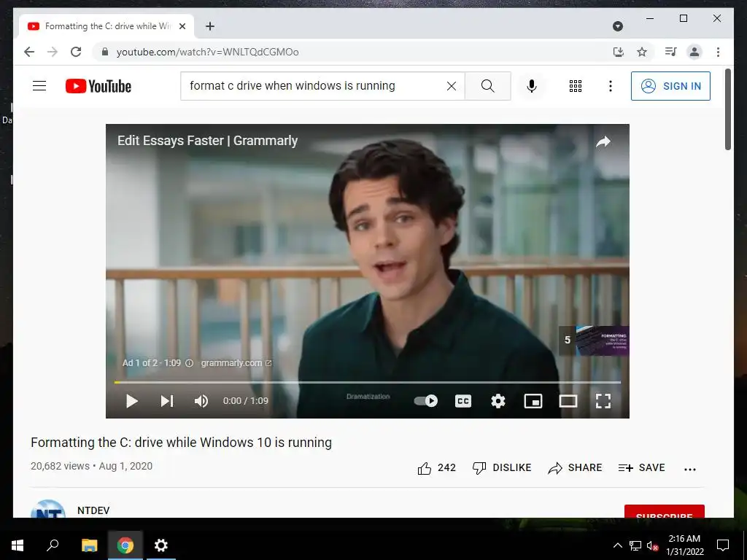Open YouTube settings three-dot menu
The image size is (747, 560).
pyautogui.click(x=611, y=86)
